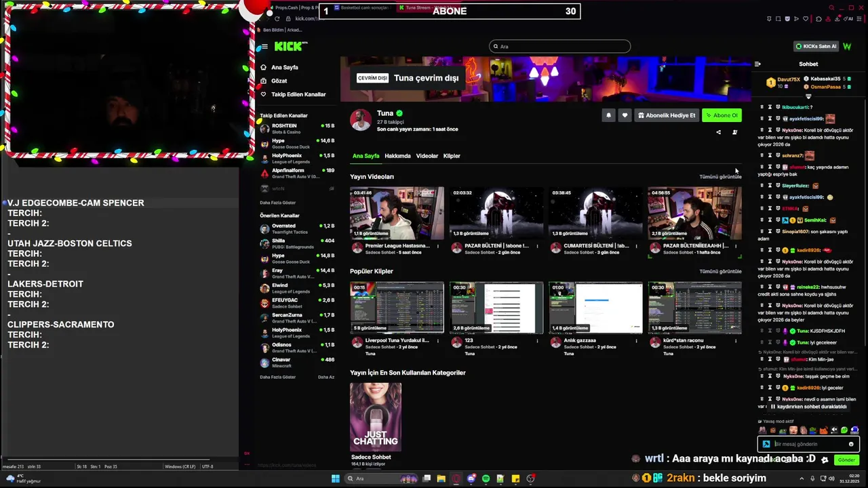This screenshot has width=868, height=488.
Task: Click the report user icon beside share
Action: point(734,132)
